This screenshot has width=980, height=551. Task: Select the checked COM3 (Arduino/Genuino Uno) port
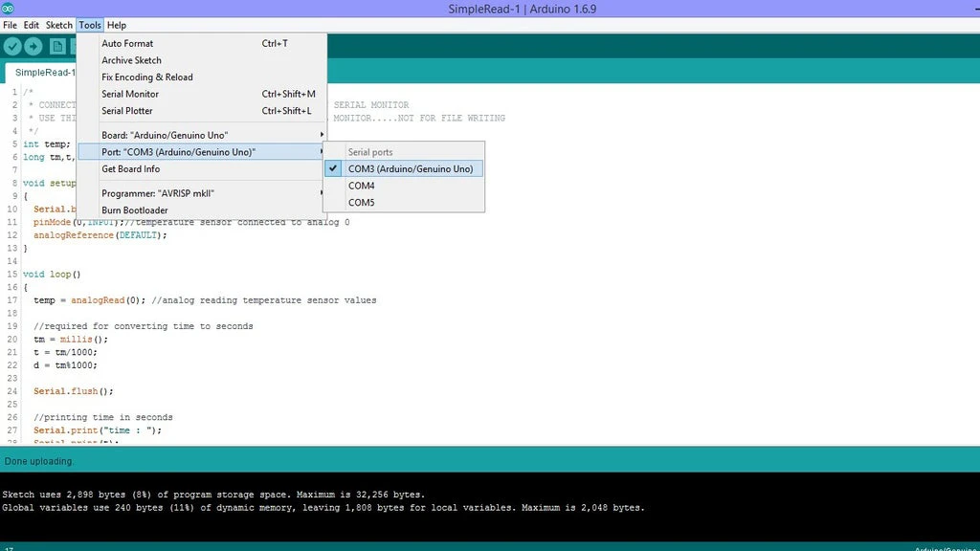(x=410, y=168)
